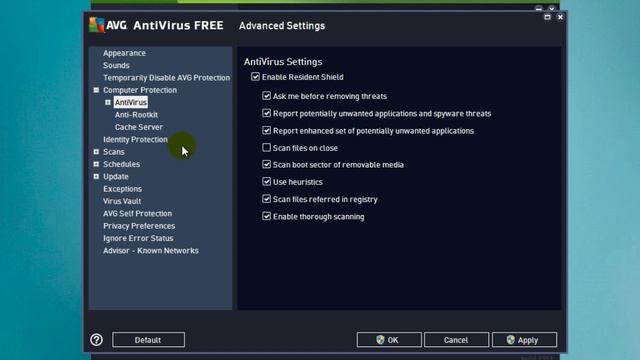640x360 pixels.
Task: Select the Update item label
Action: (x=116, y=177)
